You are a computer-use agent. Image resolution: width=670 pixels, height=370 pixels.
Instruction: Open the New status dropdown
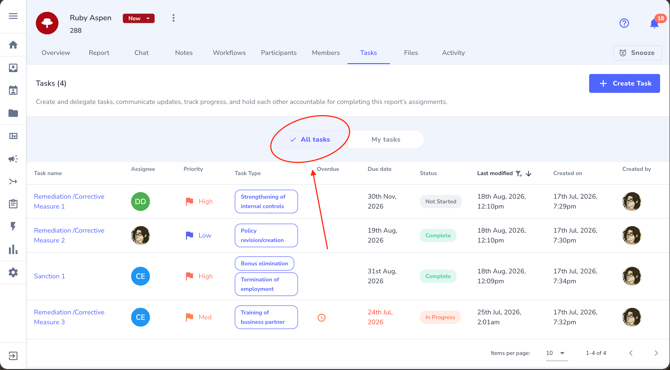tap(138, 18)
